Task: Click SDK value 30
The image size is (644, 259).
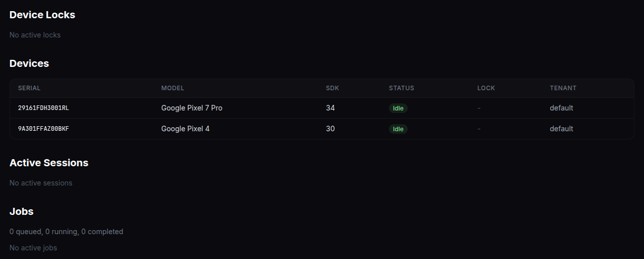Action: pos(330,129)
